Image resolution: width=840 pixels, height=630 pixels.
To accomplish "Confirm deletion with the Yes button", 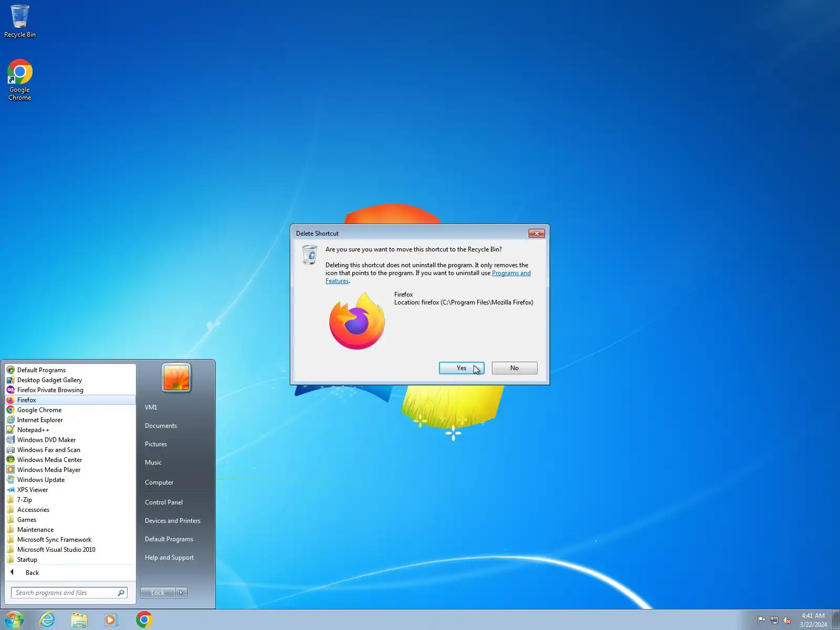I will point(461,368).
